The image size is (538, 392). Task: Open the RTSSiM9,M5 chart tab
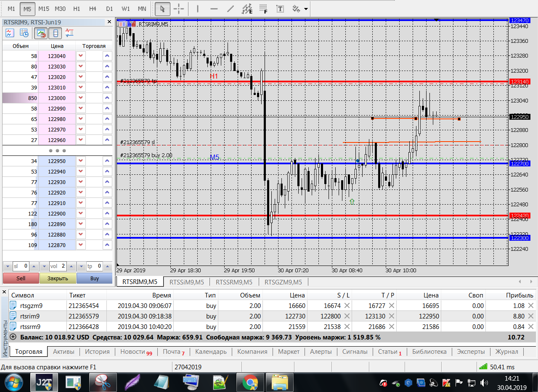point(187,282)
